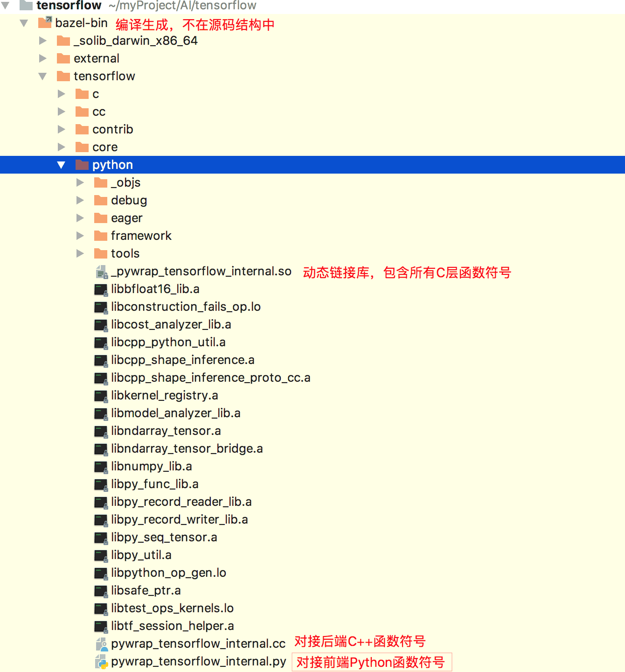Select the _solib_darwin_x86_64 folder
Image resolution: width=625 pixels, height=672 pixels.
coord(136,41)
